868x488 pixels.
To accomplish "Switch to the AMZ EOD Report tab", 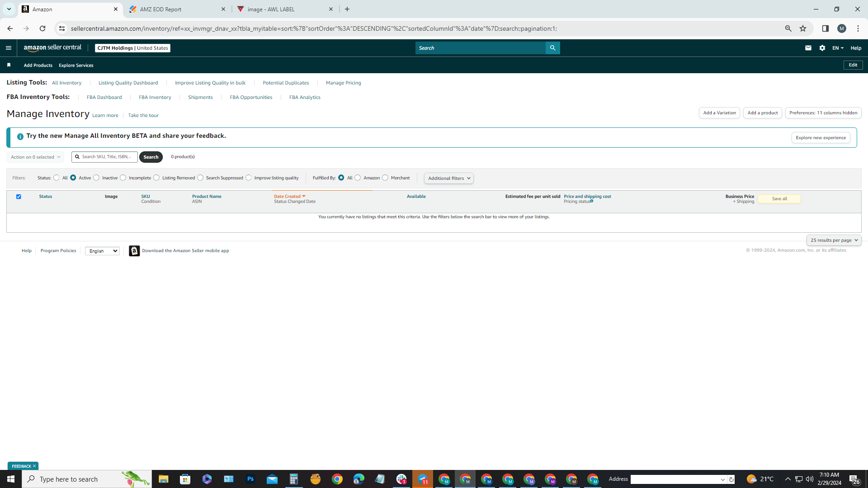I will coord(177,9).
